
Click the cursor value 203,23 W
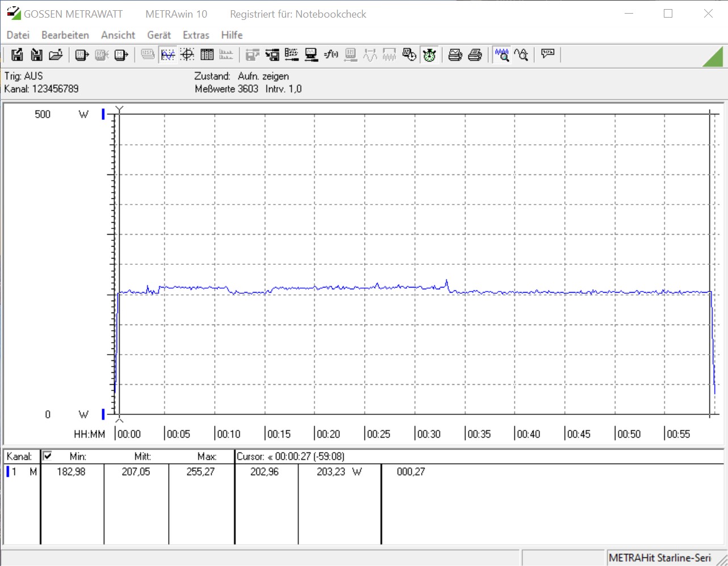tap(339, 472)
